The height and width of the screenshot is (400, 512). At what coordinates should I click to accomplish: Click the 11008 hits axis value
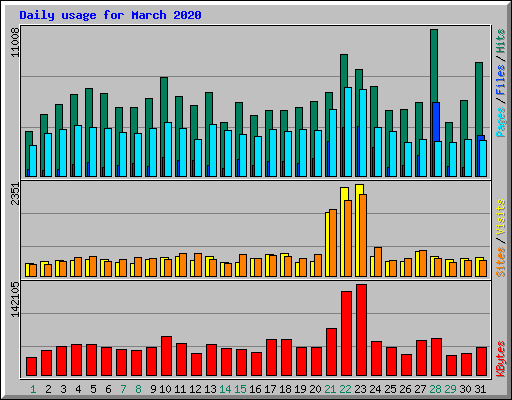point(15,42)
